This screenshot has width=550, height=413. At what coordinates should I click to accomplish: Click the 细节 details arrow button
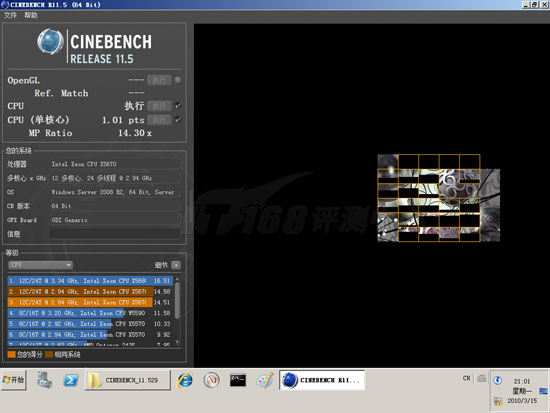[x=176, y=265]
